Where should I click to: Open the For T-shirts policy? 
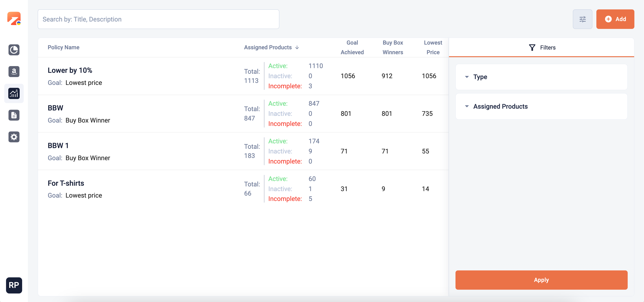tap(66, 183)
